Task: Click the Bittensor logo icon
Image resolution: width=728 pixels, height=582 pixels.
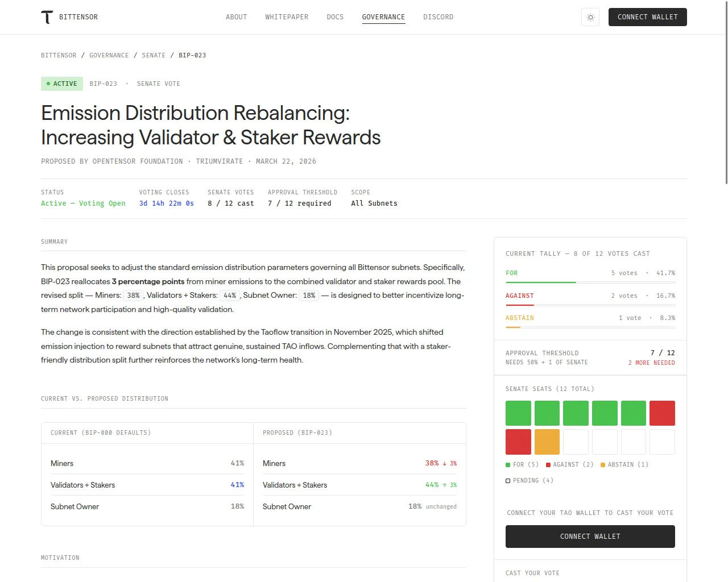Action: [47, 17]
